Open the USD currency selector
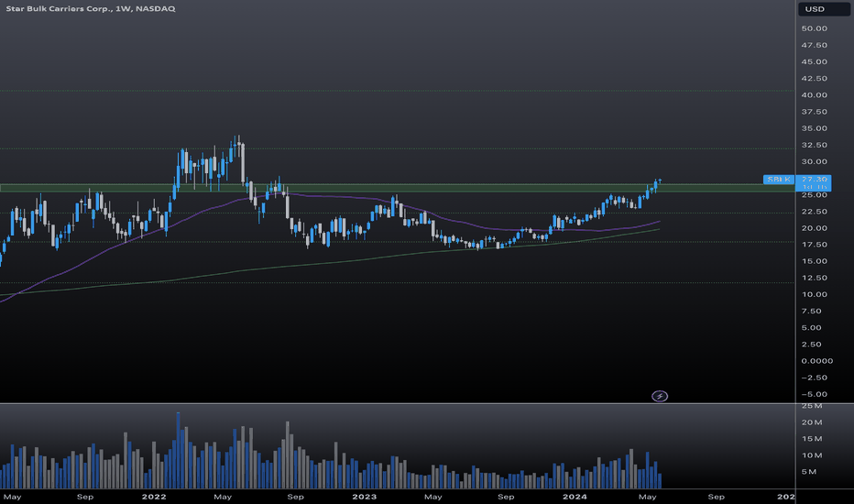Viewport: 854px width, 504px height. coord(824,9)
